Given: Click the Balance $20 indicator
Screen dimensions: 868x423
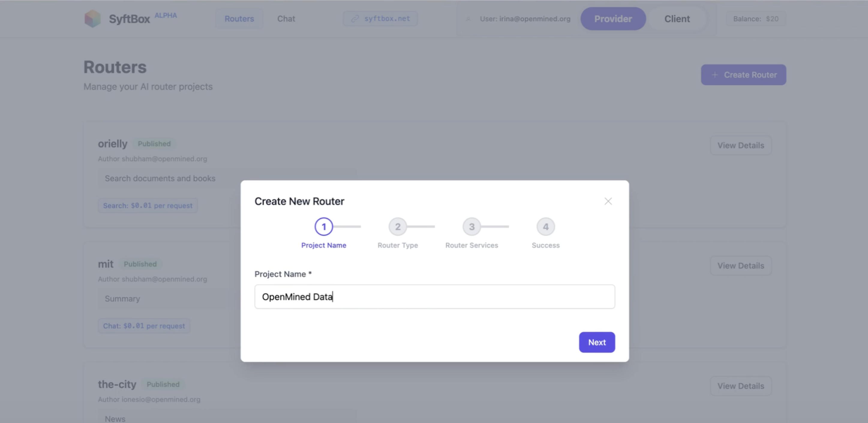Looking at the screenshot, I should pos(756,19).
